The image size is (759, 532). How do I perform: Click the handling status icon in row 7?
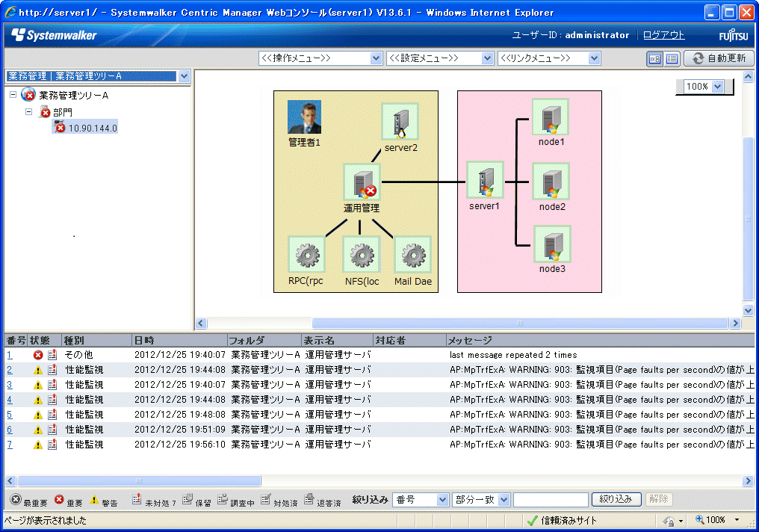point(52,445)
